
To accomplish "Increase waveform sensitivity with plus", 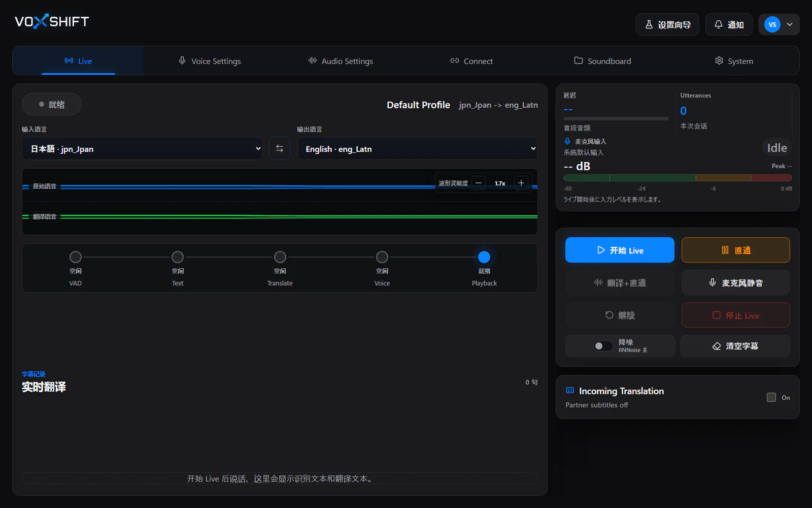I will (x=521, y=183).
